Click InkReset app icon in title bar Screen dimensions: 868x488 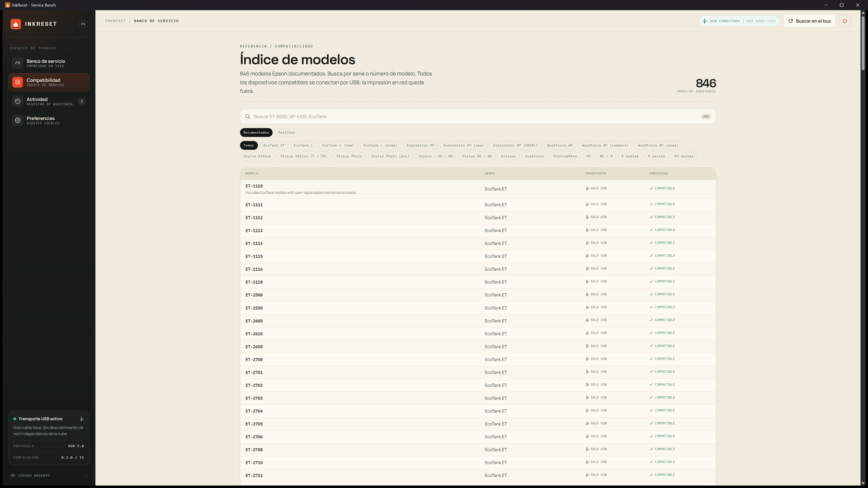tap(8, 5)
